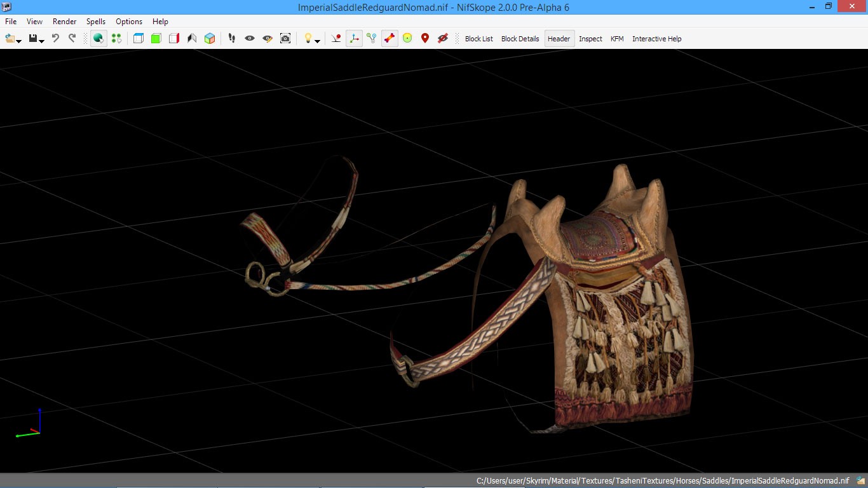Click the multicolor perspective cube icon
The image size is (868, 488).
click(210, 38)
